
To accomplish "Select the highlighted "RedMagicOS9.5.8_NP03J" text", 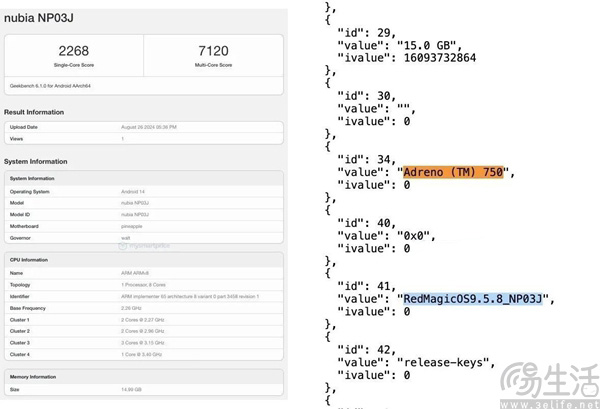I will (473, 299).
